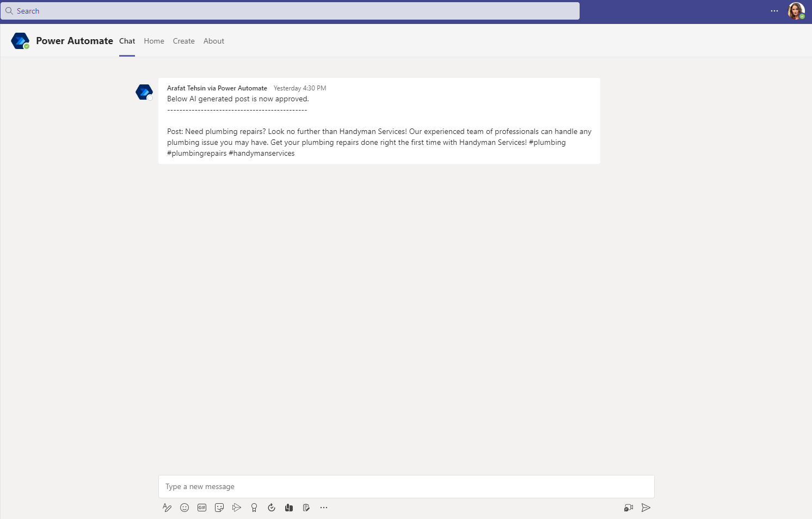
Task: Open the Arafat Tehsin bot avatar
Action: [x=144, y=91]
